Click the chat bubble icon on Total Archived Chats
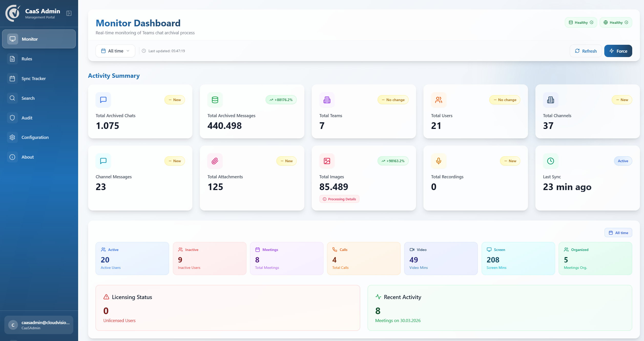 click(103, 100)
